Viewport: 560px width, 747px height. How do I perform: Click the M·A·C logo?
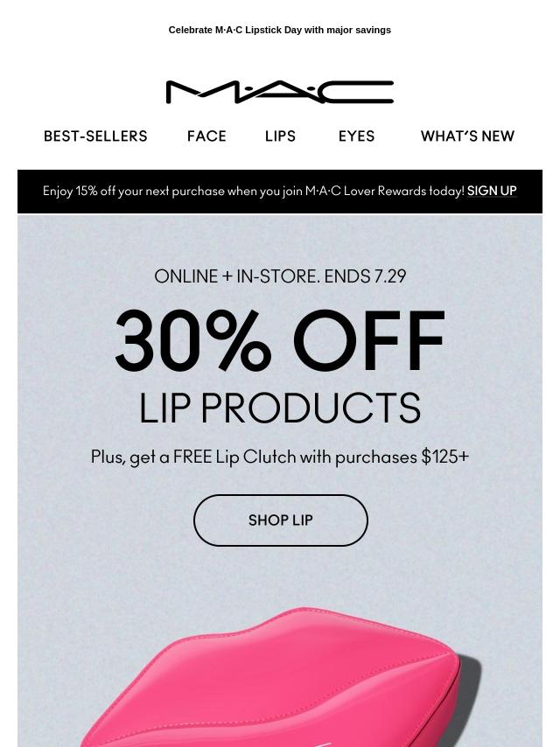(280, 92)
